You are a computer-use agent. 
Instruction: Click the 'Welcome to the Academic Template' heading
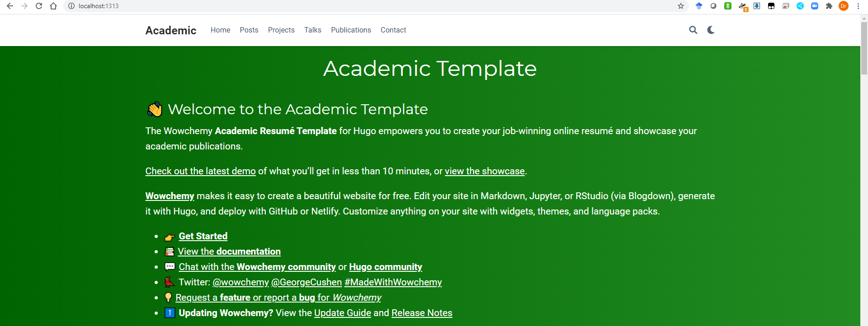tap(298, 109)
